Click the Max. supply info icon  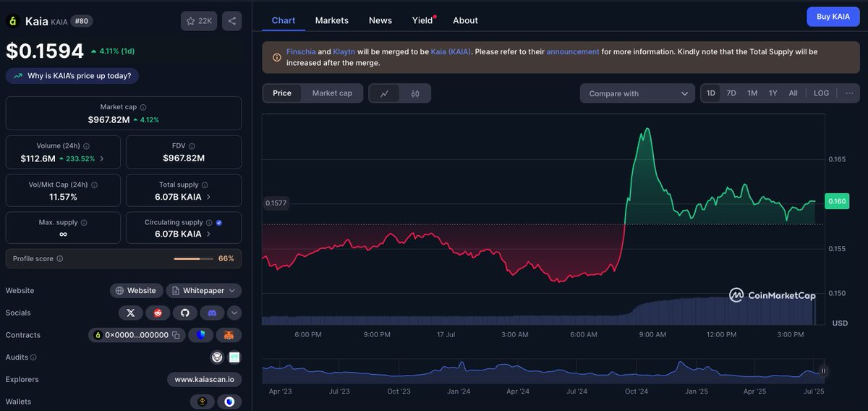click(x=84, y=223)
